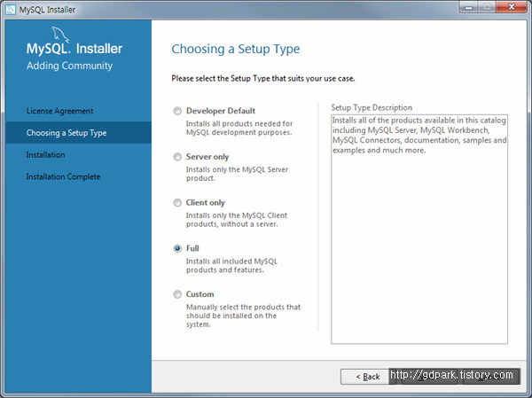Click 'Adding Community' subtitle text
Viewport: 532px width, 398px height.
click(69, 66)
